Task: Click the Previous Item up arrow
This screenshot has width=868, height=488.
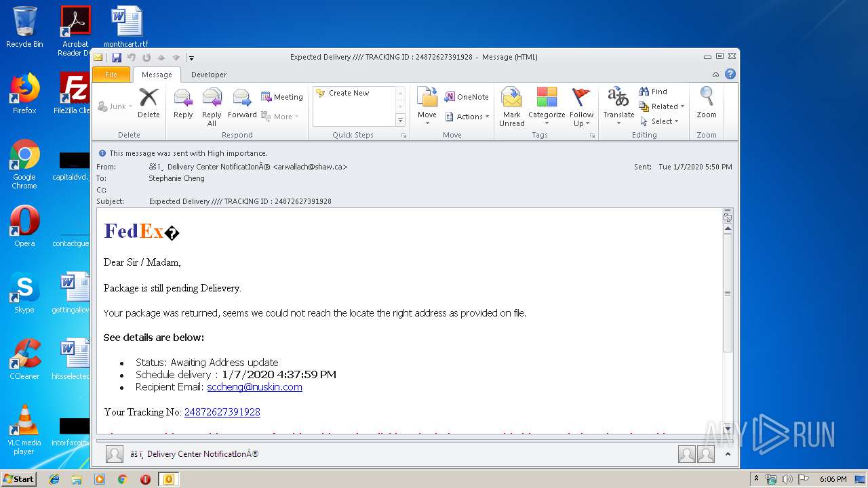Action: 161,58
